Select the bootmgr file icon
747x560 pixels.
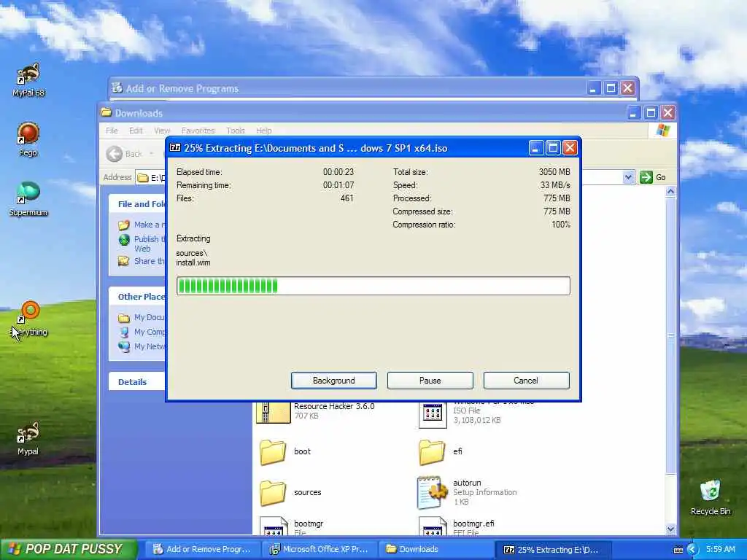[274, 526]
